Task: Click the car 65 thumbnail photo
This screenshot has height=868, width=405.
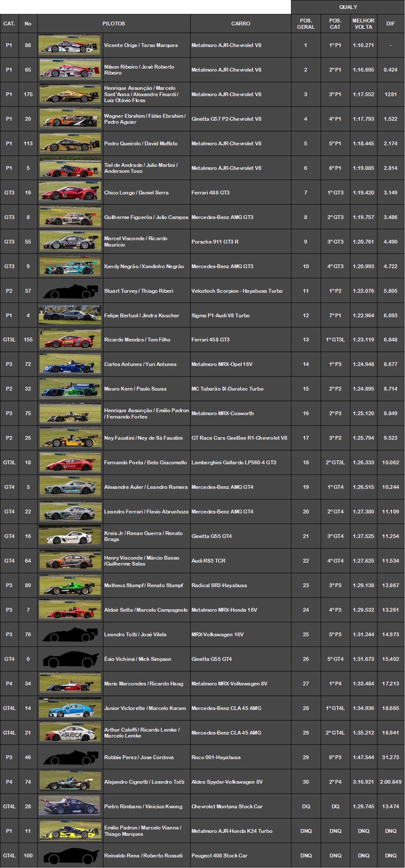Action: tap(70, 69)
